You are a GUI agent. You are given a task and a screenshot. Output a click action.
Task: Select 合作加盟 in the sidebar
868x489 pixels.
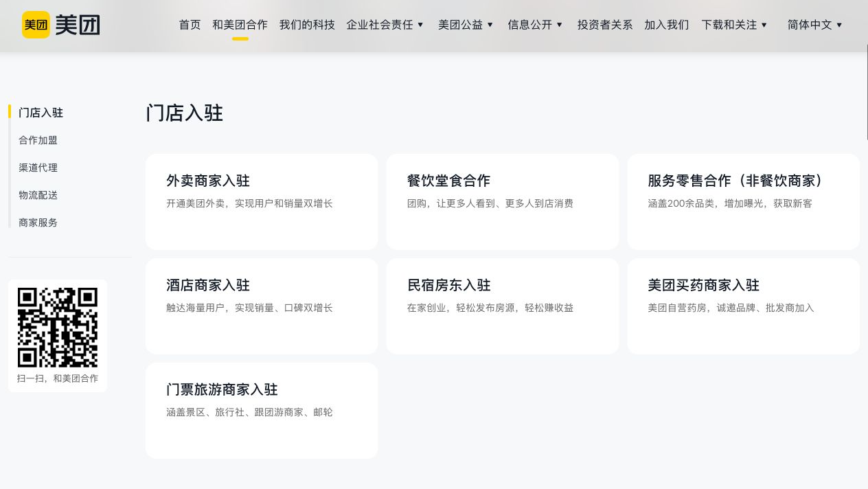pyautogui.click(x=38, y=140)
